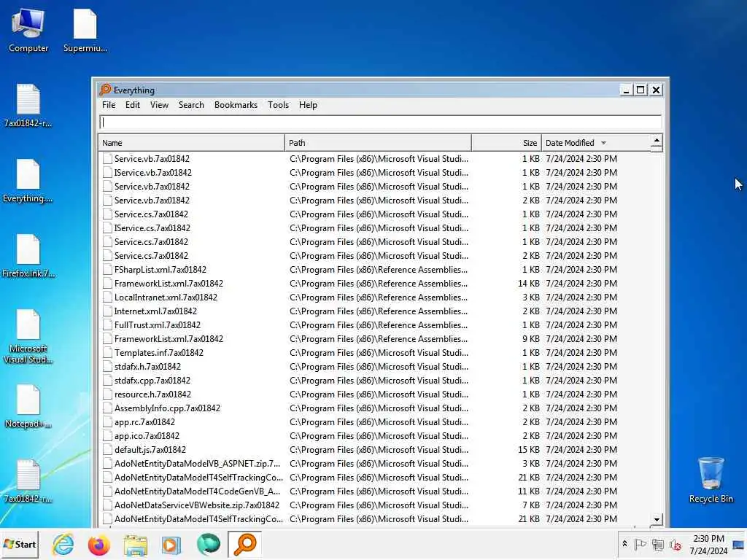Sort results by the Size column header

(506, 143)
